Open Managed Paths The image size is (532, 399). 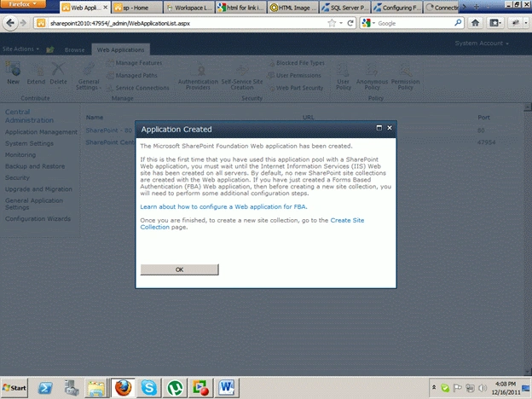pos(131,75)
